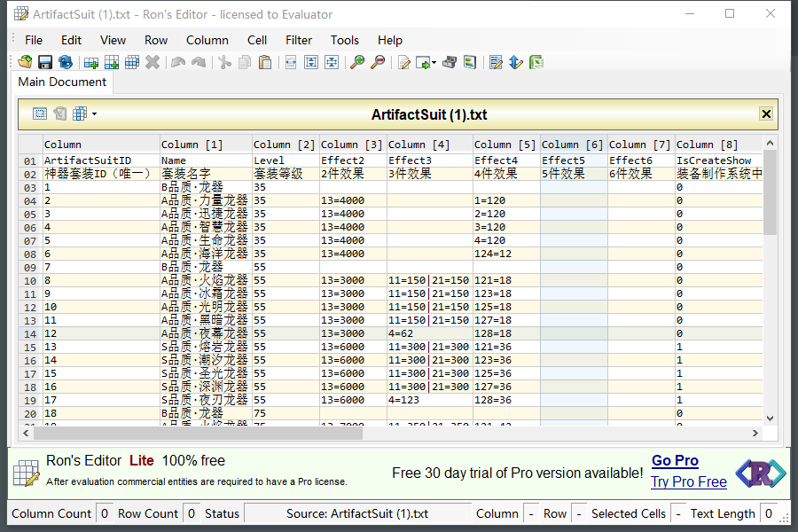This screenshot has height=532, width=798.
Task: Click the Reload document globe icon
Action: (65, 62)
